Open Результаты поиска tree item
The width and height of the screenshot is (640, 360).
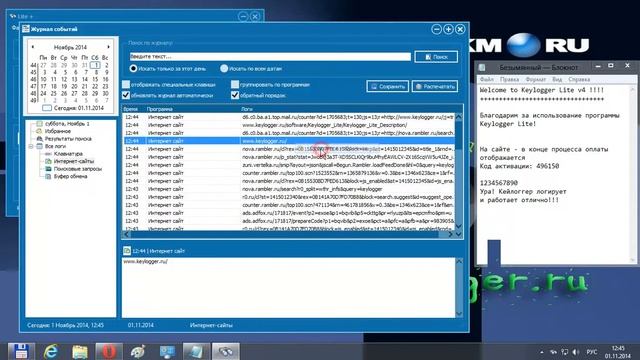point(68,139)
